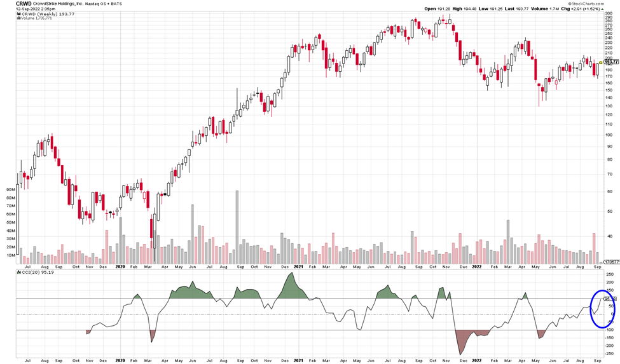Click the 10M label on the volume axis

pyautogui.click(x=11, y=255)
